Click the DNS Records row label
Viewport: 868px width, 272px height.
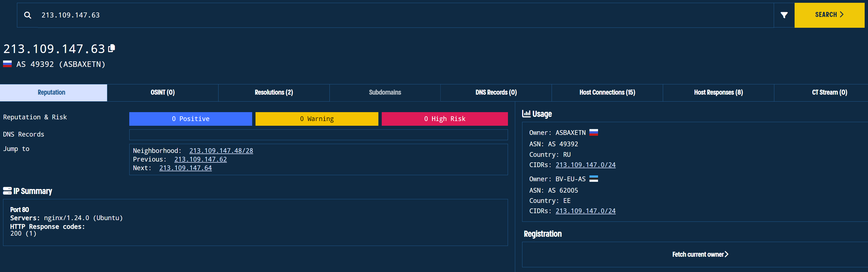[24, 134]
